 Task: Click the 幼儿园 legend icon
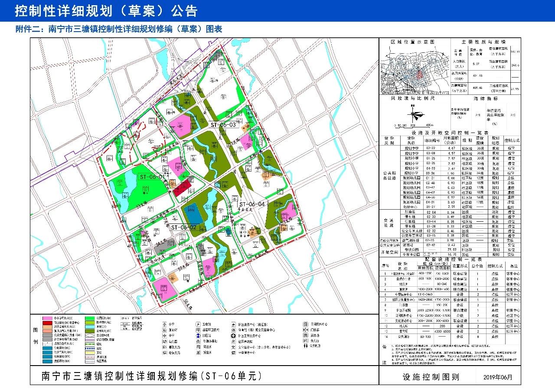164,341
